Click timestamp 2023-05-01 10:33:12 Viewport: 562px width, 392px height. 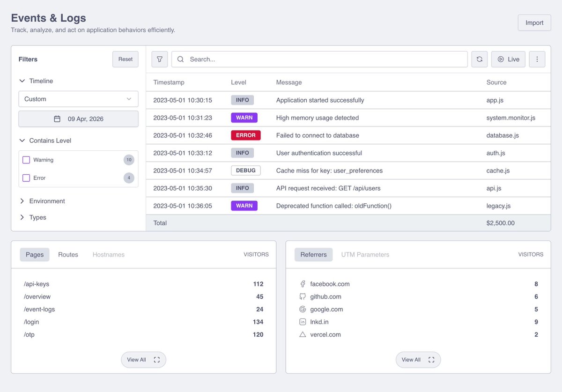pos(183,153)
